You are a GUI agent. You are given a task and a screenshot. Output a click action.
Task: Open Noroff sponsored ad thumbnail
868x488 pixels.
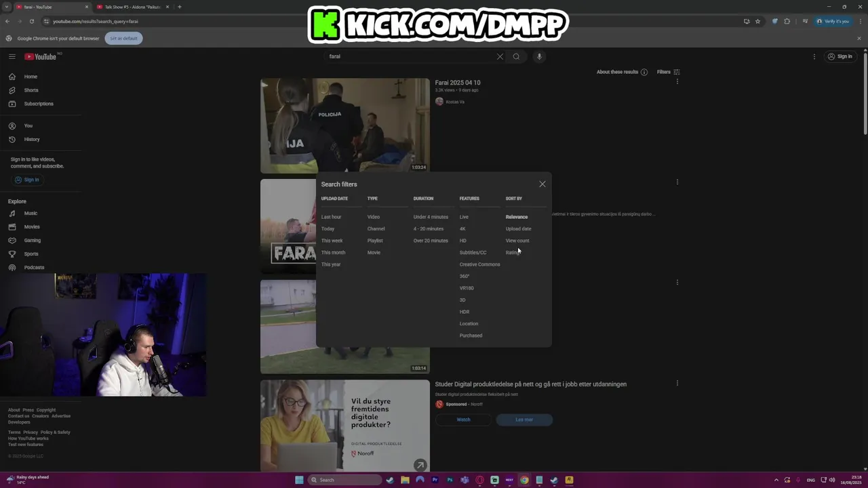pyautogui.click(x=345, y=426)
